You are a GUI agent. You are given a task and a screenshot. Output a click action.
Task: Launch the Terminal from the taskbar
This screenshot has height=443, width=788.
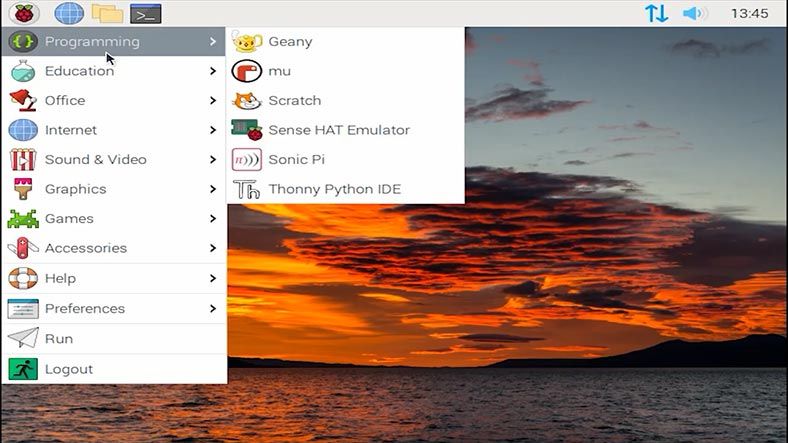(146, 14)
